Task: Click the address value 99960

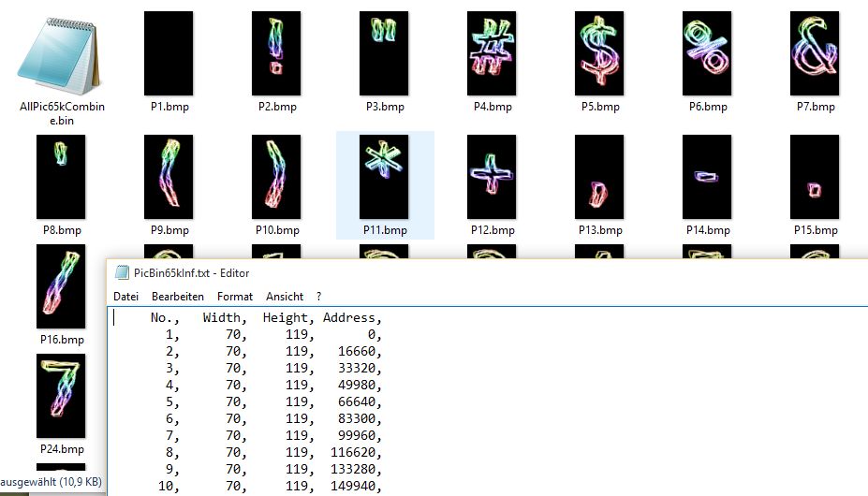Action: pos(360,436)
